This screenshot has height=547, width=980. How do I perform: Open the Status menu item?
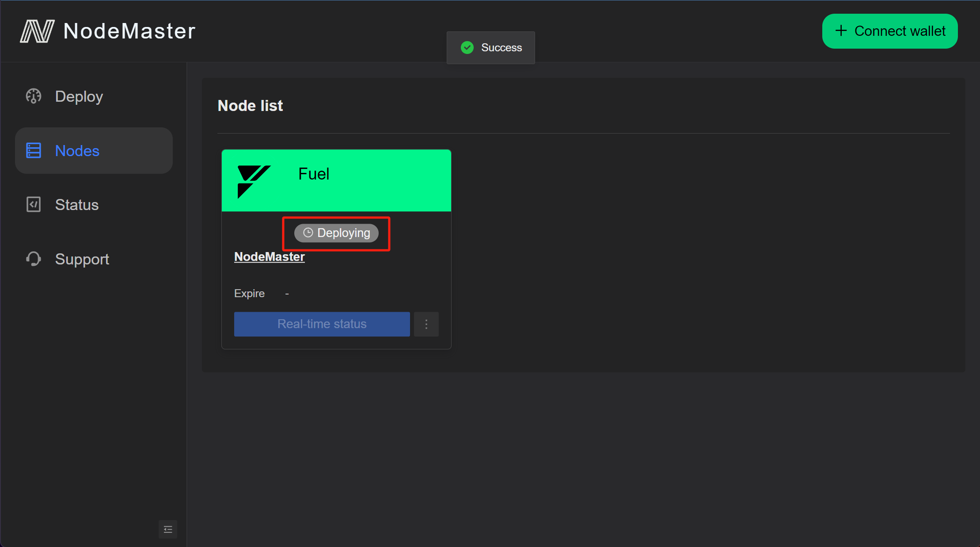[x=94, y=205]
